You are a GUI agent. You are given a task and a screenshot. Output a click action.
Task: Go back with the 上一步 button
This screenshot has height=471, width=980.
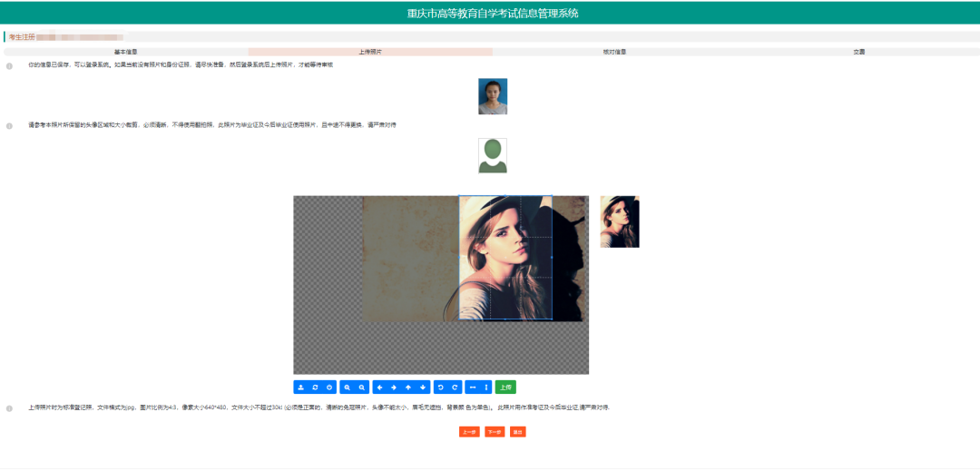469,432
